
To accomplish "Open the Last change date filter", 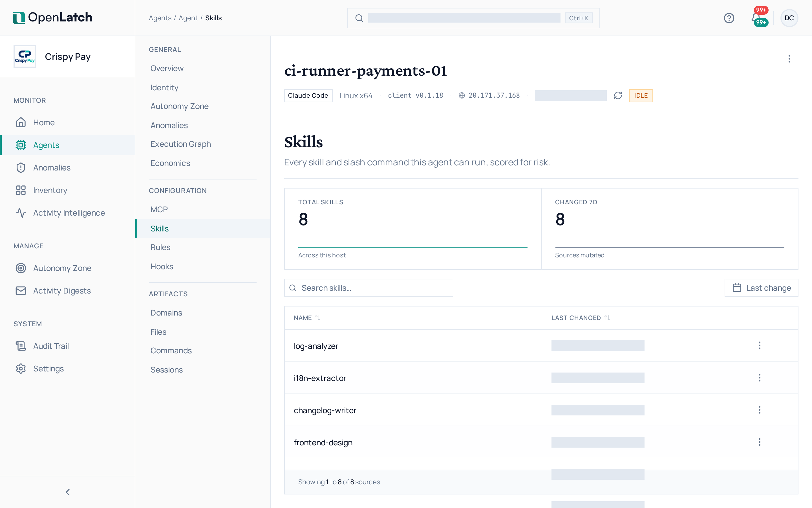I will [761, 288].
